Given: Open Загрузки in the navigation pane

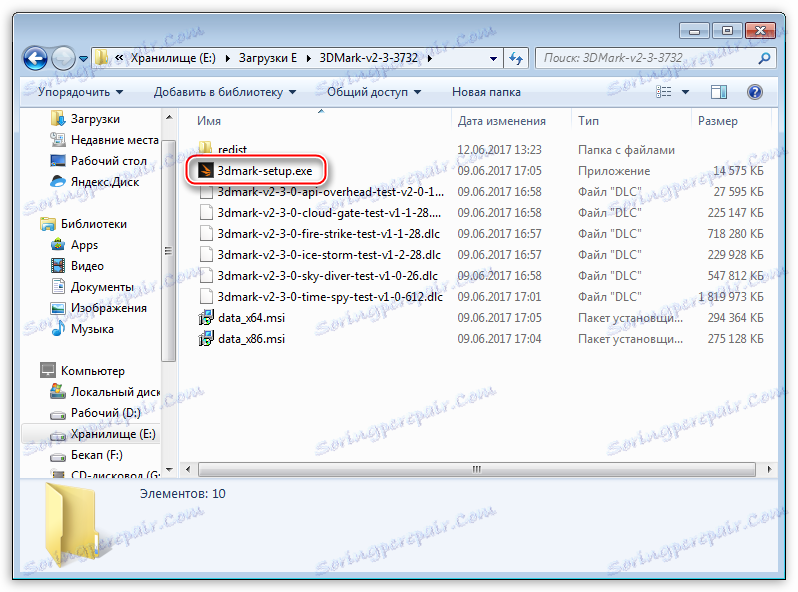Looking at the screenshot, I should pos(86,119).
